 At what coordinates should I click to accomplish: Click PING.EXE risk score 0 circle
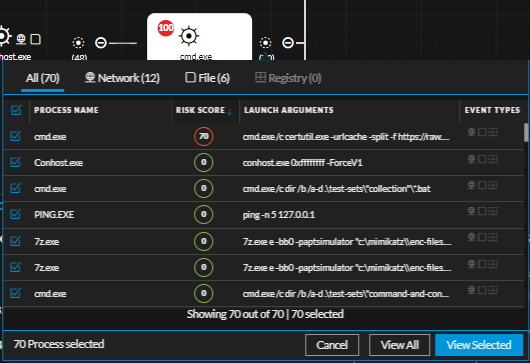pyautogui.click(x=203, y=214)
